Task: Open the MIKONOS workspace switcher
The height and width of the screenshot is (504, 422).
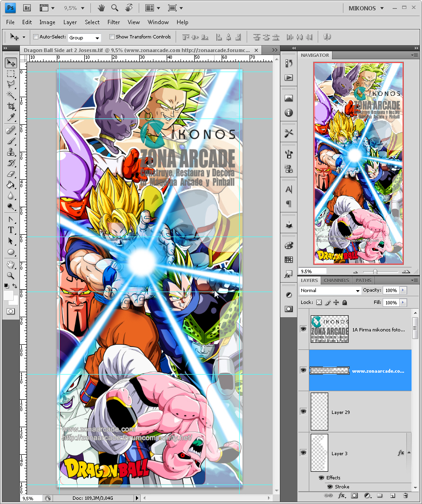Action: click(x=366, y=9)
